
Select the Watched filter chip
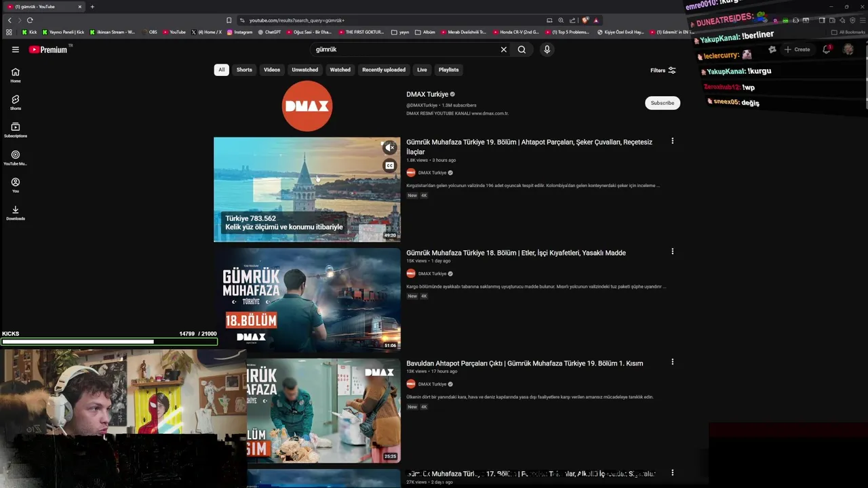(x=340, y=70)
